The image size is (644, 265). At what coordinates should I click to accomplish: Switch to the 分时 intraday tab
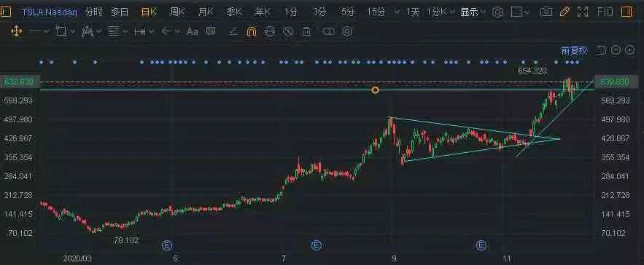click(93, 12)
